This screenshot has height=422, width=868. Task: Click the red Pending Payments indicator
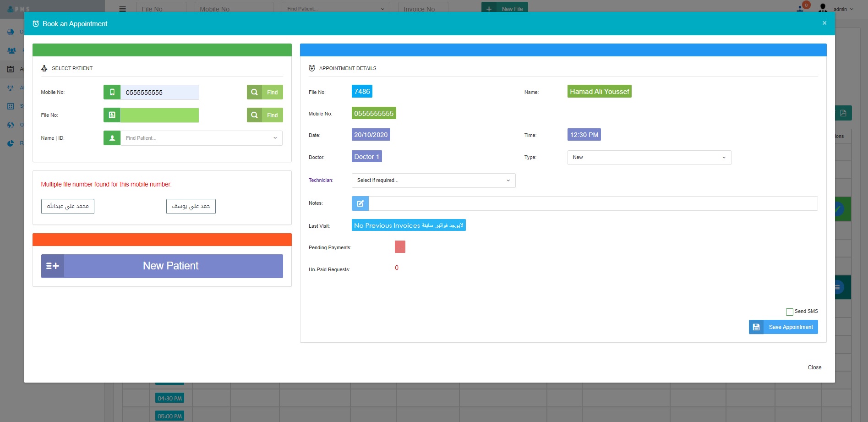(x=400, y=247)
